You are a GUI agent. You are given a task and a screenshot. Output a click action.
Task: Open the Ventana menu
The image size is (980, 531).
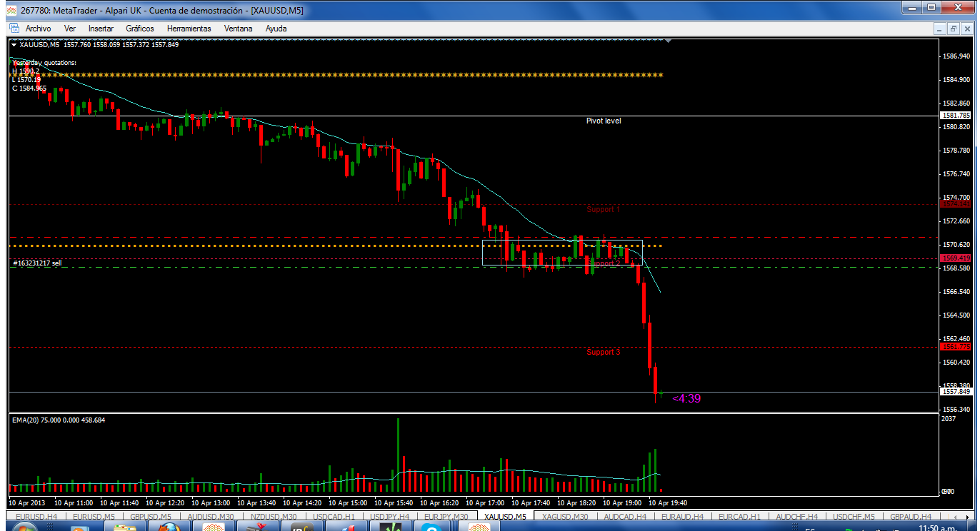(x=238, y=29)
